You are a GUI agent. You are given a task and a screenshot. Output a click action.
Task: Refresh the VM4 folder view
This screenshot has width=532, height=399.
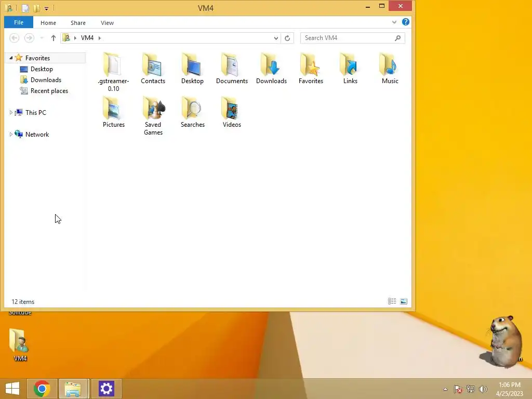(x=287, y=38)
